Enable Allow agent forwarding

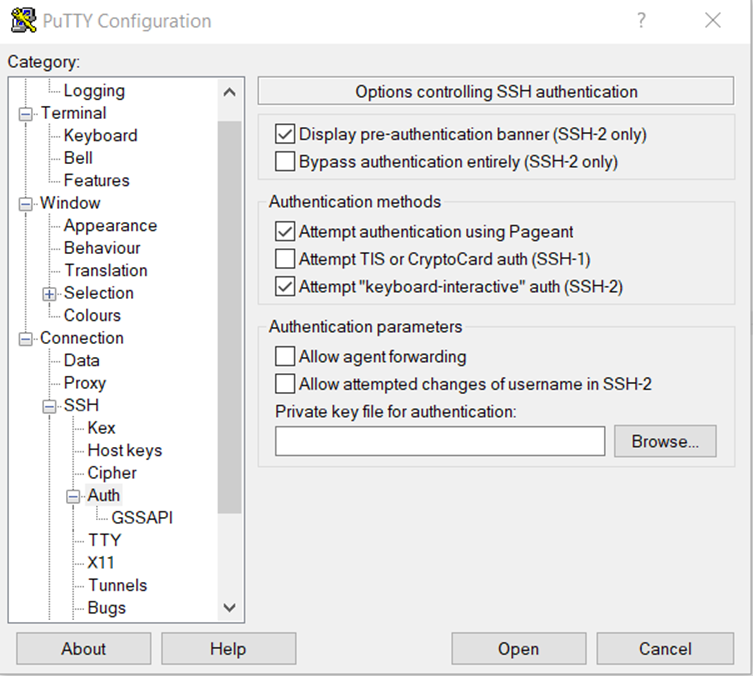285,357
